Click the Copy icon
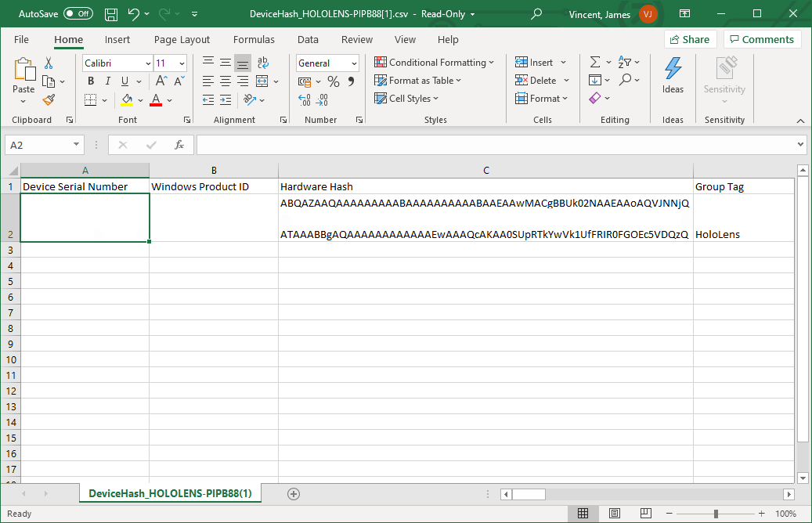Image resolution: width=812 pixels, height=523 pixels. (x=49, y=81)
